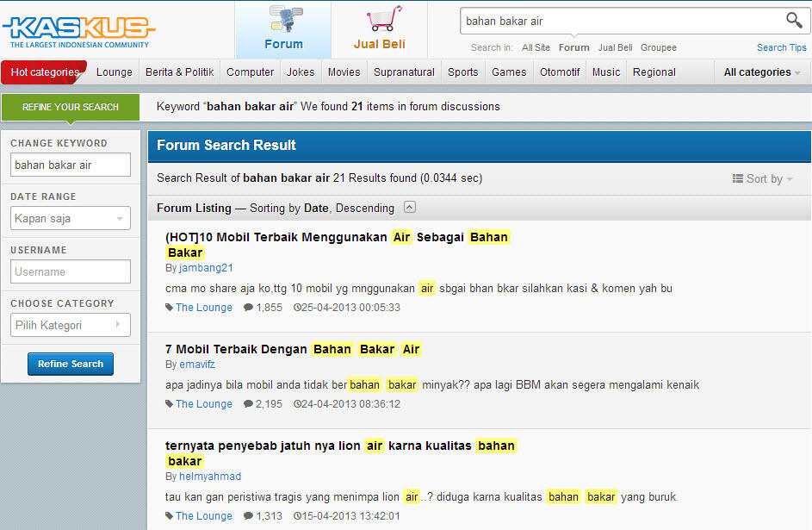The width and height of the screenshot is (812, 530).
Task: Click clock icon beside 24-04-2013 date
Action: coord(297,404)
